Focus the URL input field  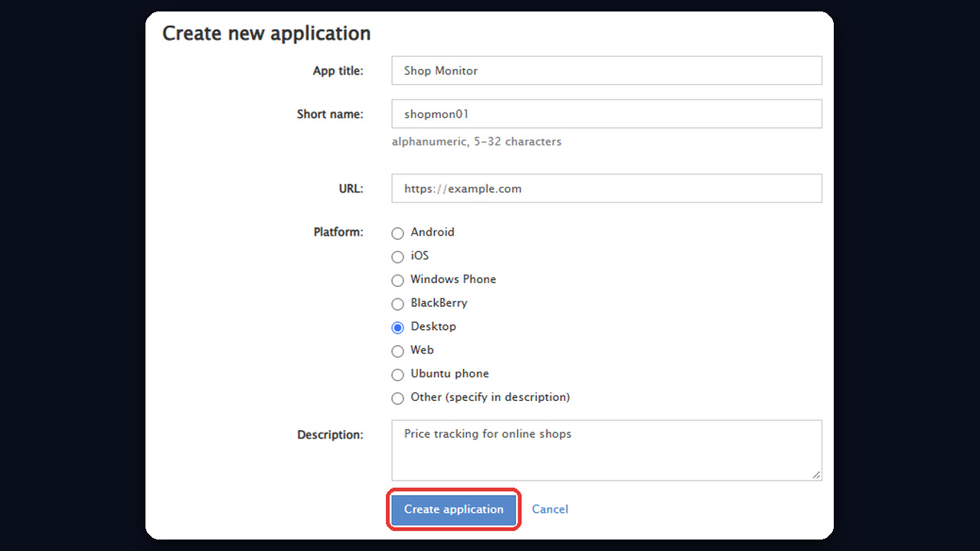(x=606, y=188)
